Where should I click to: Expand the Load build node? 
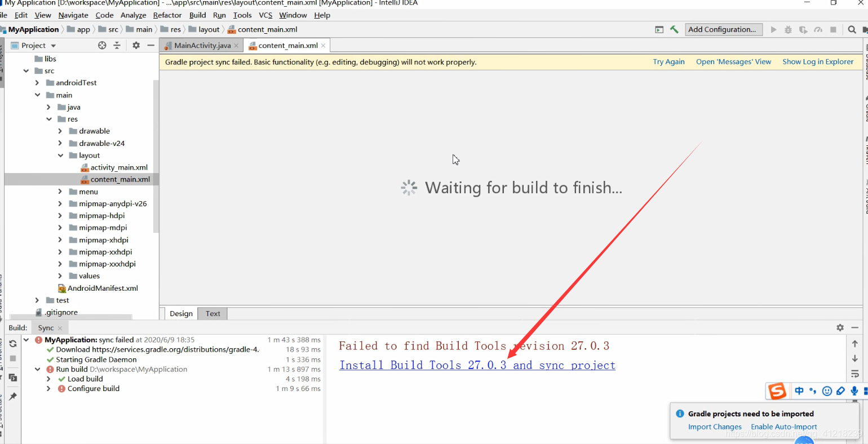tap(49, 379)
